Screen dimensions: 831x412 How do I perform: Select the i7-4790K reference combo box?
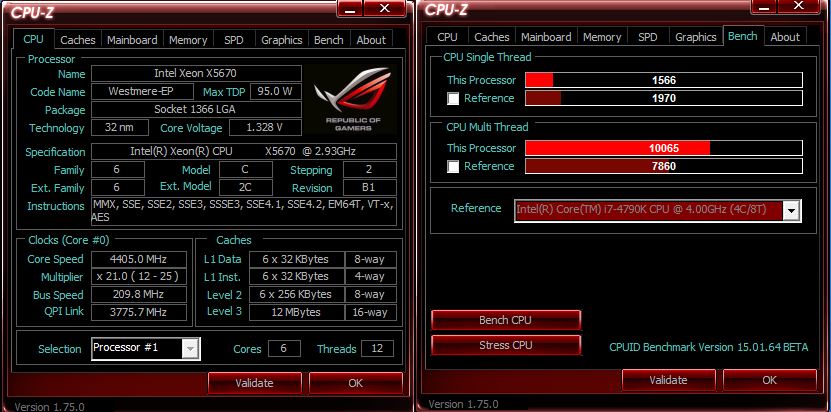point(658,211)
